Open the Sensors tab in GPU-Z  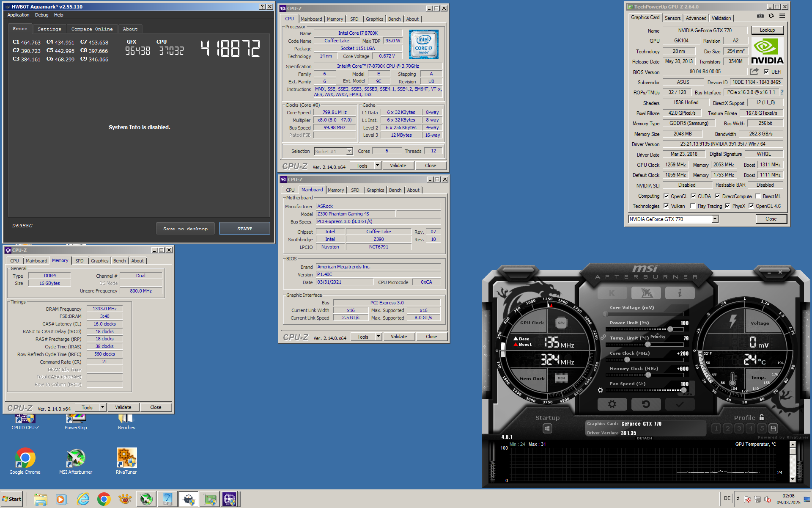[x=672, y=18]
